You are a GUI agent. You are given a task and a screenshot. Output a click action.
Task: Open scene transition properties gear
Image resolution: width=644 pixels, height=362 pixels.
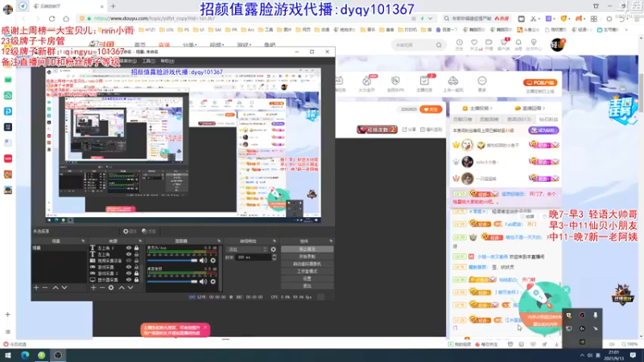coord(274,249)
